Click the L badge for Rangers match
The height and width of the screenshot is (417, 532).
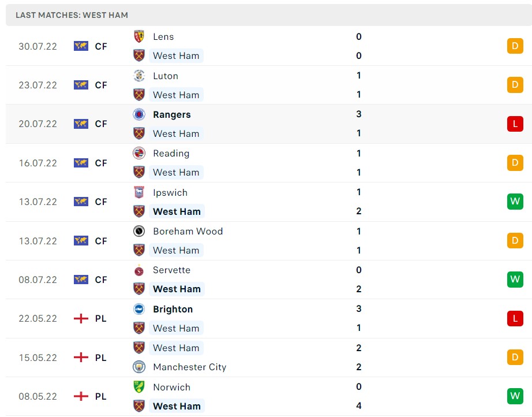(x=515, y=124)
